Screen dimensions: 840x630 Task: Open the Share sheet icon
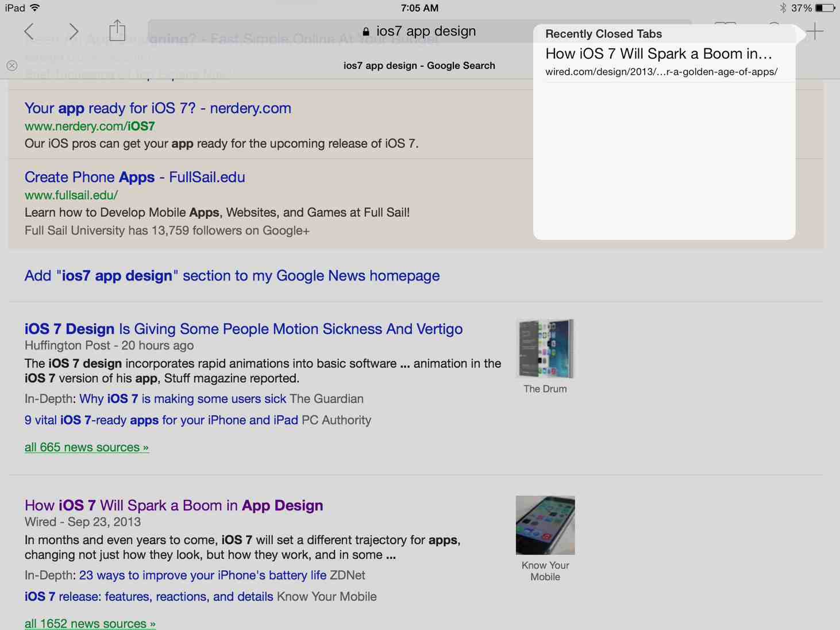click(117, 30)
